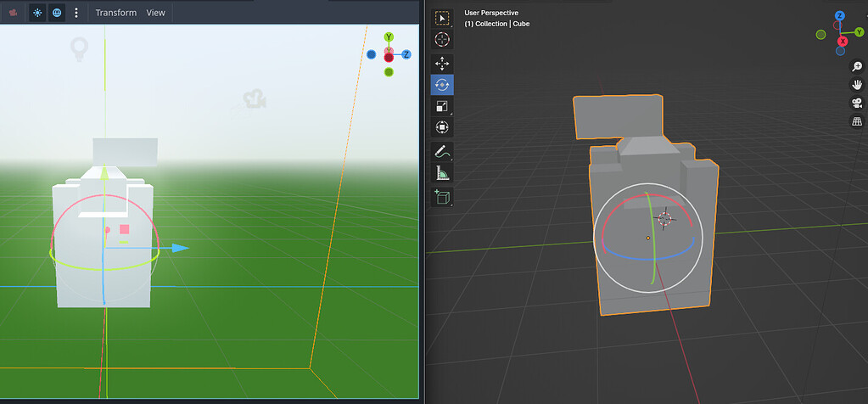Click the blue rotation arc in Blender
Image resolution: width=868 pixels, height=404 pixels.
pos(647,259)
